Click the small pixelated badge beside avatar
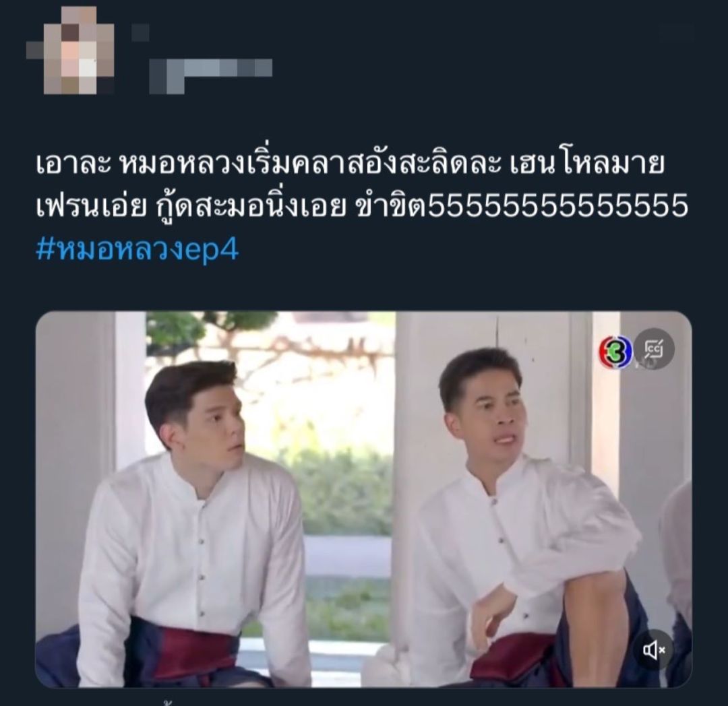Screen dimensions: 728x706 pyautogui.click(x=140, y=32)
